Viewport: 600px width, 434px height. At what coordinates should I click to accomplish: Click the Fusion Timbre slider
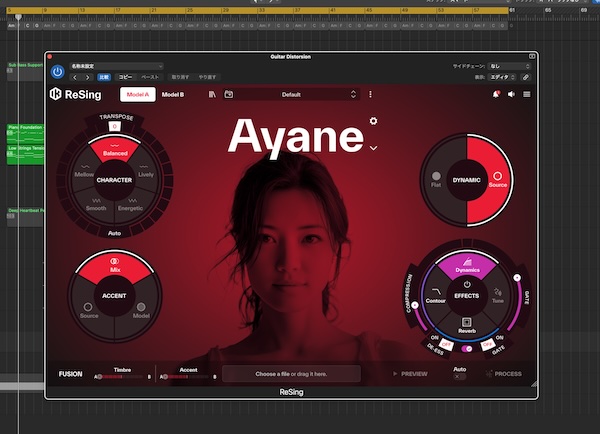click(122, 377)
